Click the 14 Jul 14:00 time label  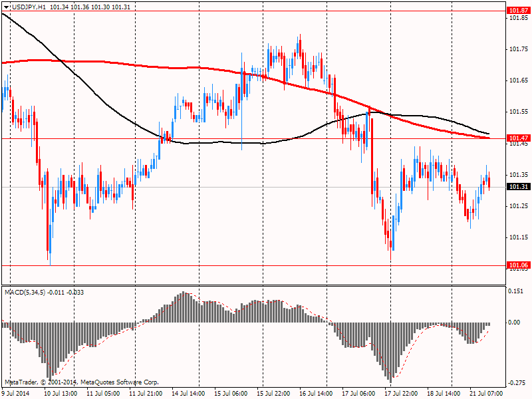[188, 394]
